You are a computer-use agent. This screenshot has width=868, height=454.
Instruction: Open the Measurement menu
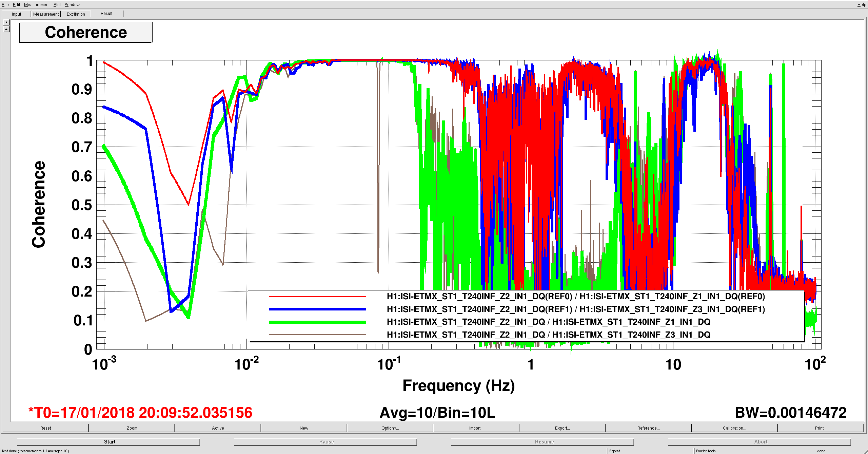coord(37,4)
